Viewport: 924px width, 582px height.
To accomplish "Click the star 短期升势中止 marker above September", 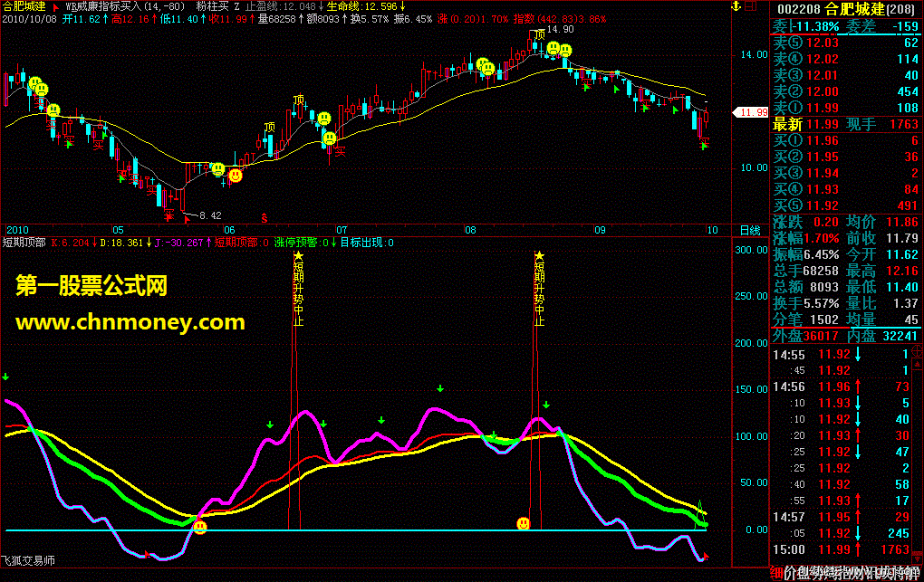I will point(539,289).
